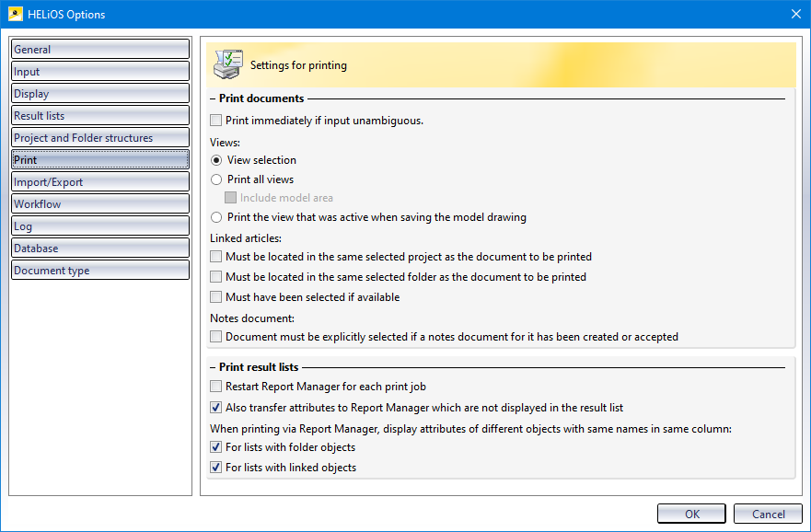Switch to Document type settings
Viewport: 811px width, 532px height.
coord(100,271)
